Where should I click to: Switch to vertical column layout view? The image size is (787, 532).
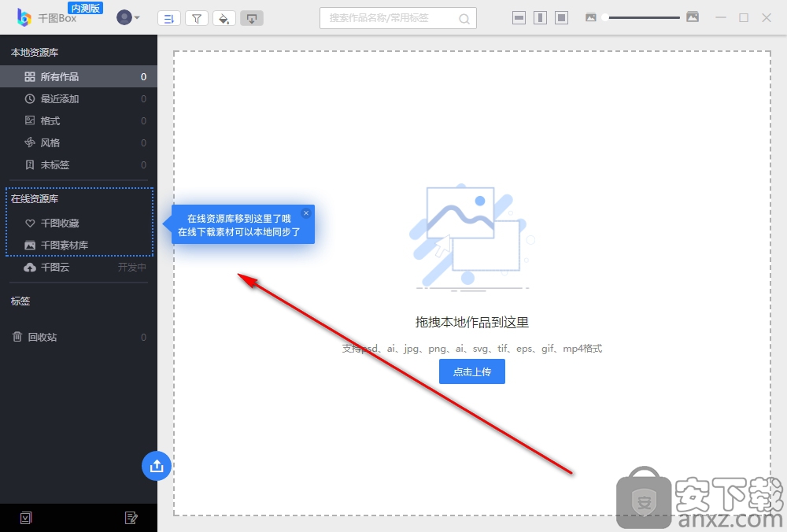click(x=540, y=18)
